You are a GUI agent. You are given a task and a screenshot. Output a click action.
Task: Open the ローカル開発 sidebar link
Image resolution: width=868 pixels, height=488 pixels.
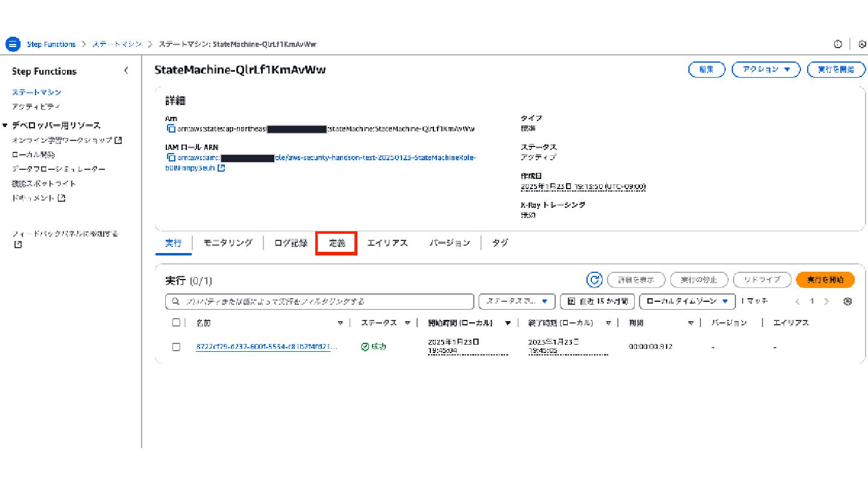(33, 155)
